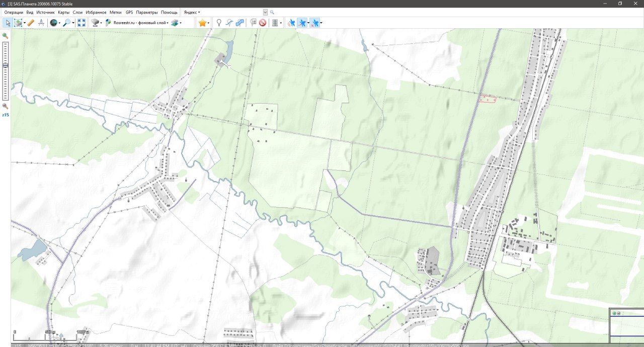
Task: Zoom out with lower sidebar magnifier
Action: click(x=5, y=107)
